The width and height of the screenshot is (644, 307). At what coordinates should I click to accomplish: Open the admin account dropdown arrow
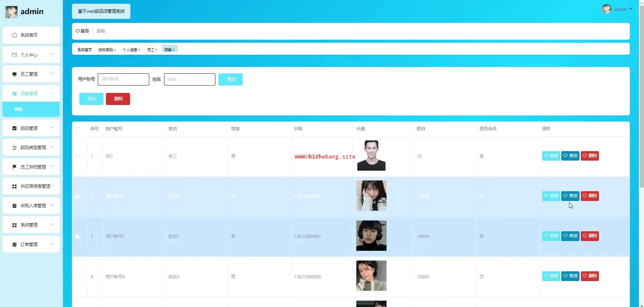point(631,9)
